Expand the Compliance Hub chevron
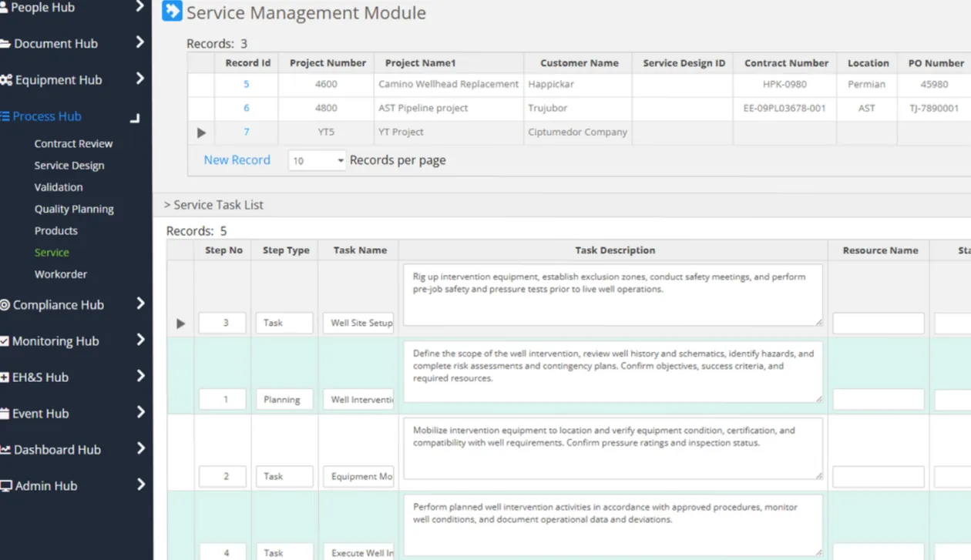 (140, 303)
